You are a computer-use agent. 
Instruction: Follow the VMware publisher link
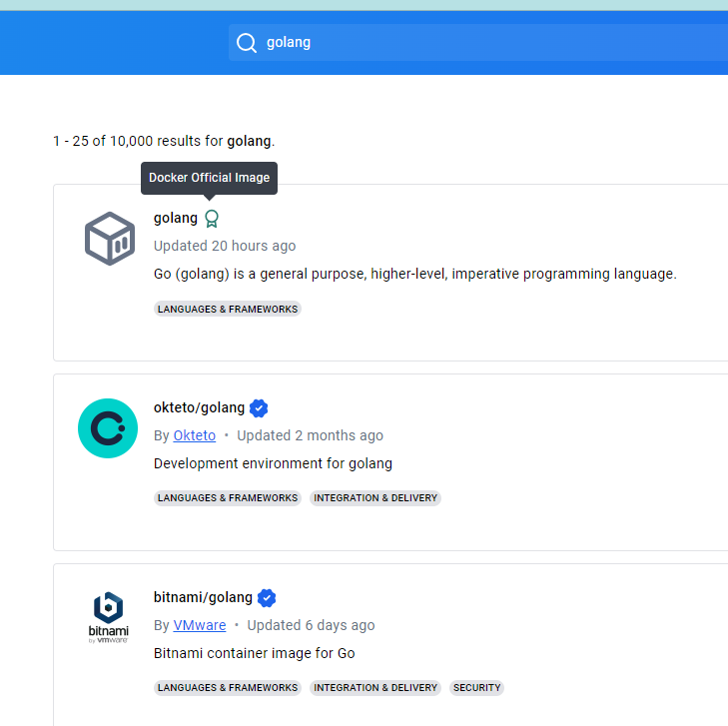pyautogui.click(x=200, y=625)
